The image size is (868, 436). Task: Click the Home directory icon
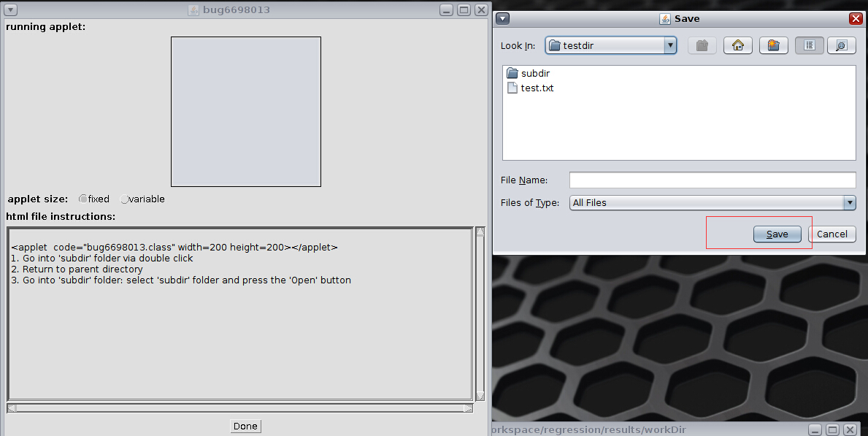pyautogui.click(x=737, y=45)
